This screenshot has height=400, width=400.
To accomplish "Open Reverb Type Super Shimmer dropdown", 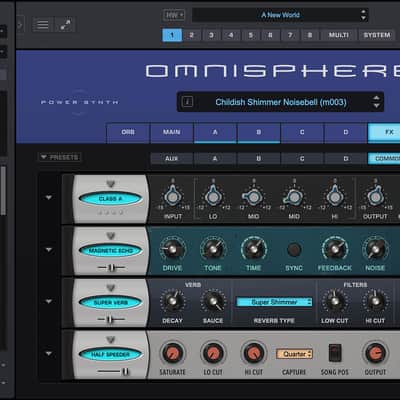I will pos(274,302).
